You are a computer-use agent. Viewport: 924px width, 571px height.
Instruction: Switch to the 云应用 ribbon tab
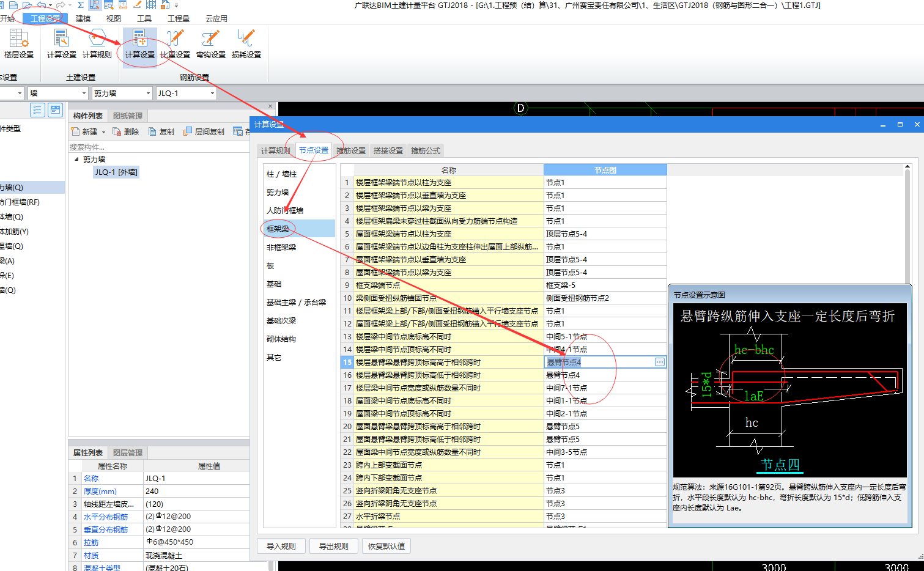[216, 18]
